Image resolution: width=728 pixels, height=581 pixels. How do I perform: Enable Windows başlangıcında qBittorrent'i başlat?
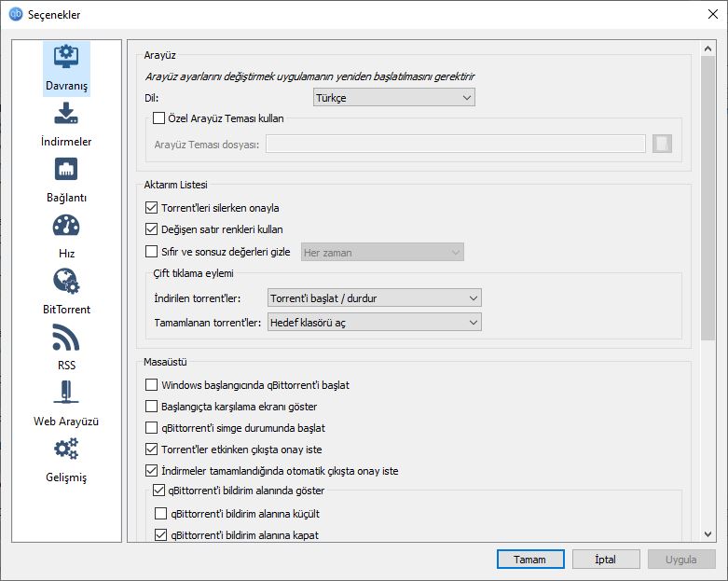point(151,384)
